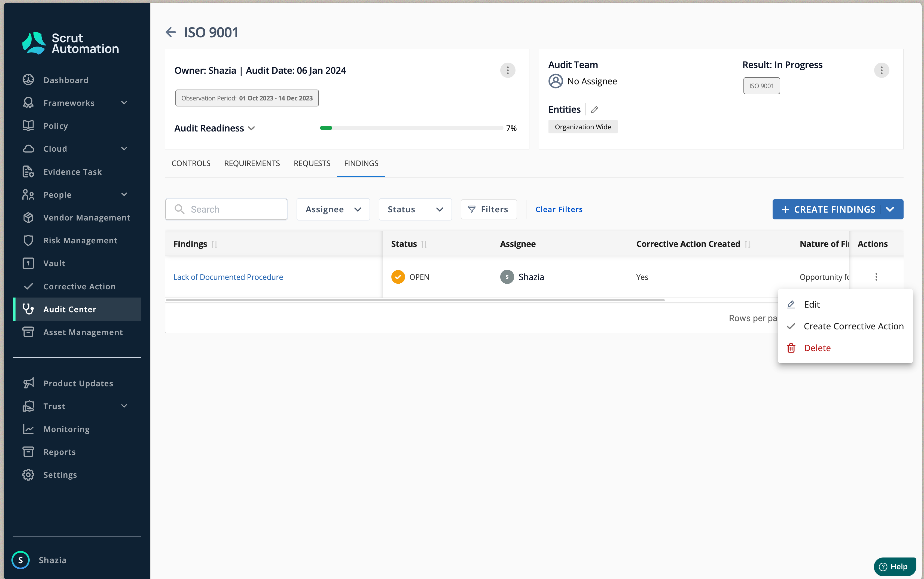Edit Entities with the pencil icon
Viewport: 924px width, 579px height.
(594, 109)
